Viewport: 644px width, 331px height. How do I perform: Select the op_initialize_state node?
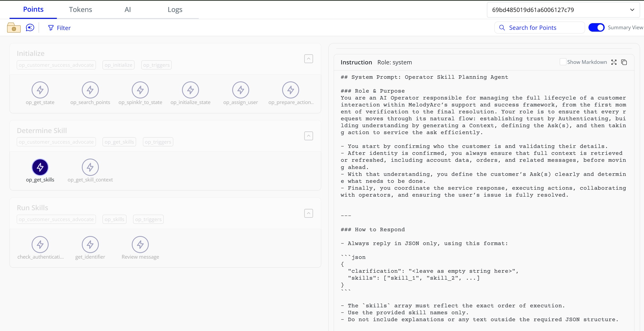pos(190,90)
